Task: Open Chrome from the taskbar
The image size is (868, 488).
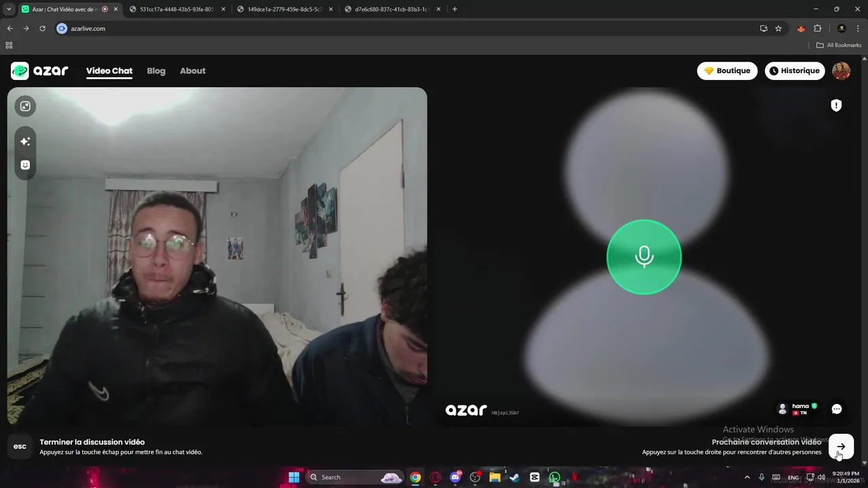Action: pyautogui.click(x=415, y=477)
